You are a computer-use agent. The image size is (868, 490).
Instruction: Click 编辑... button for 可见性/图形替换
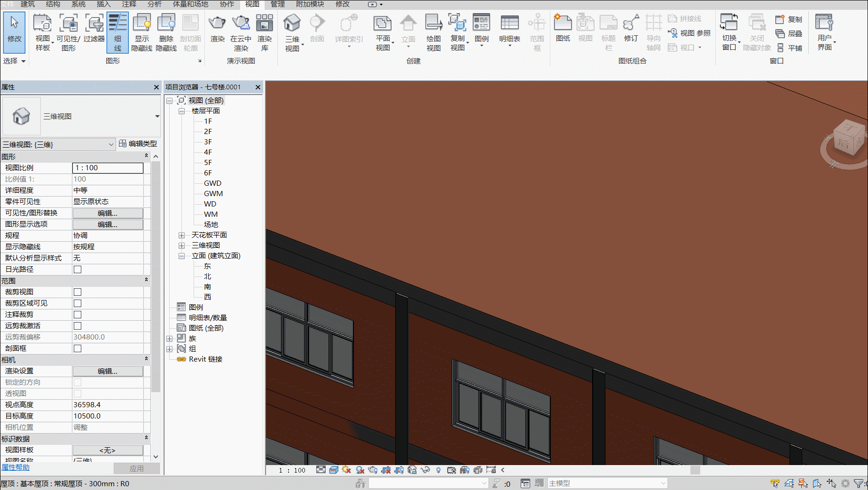point(108,213)
